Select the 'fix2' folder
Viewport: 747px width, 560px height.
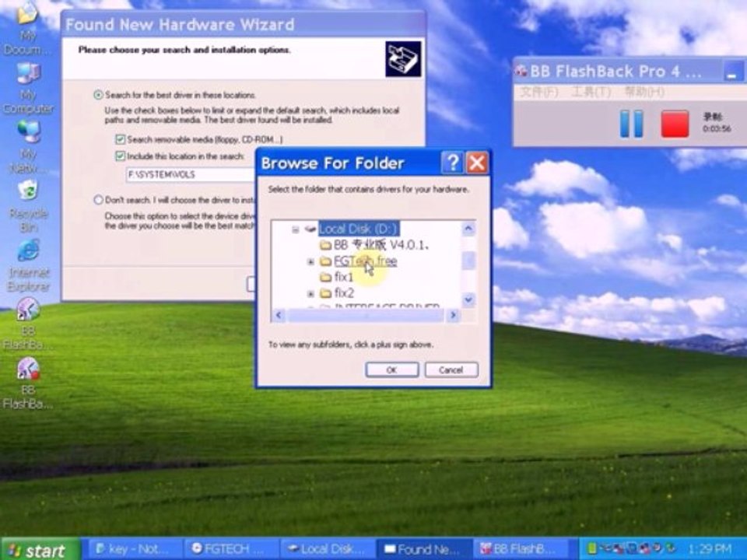344,293
